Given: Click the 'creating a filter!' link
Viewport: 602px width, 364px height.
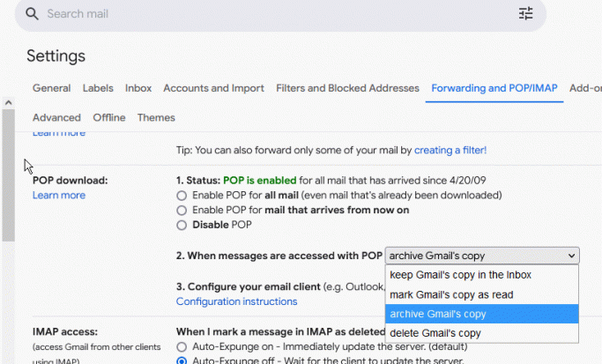Looking at the screenshot, I should click(450, 151).
